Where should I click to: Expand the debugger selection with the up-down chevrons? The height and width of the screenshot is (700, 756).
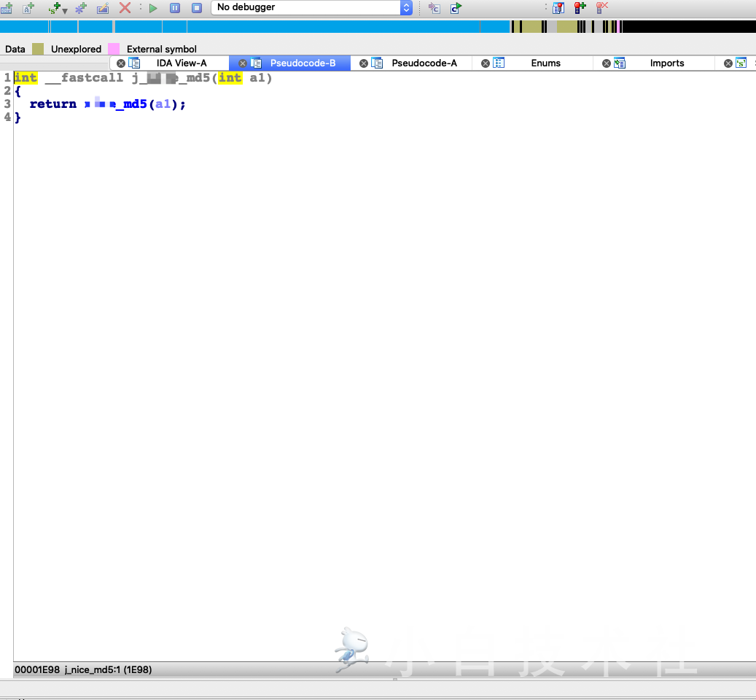406,8
